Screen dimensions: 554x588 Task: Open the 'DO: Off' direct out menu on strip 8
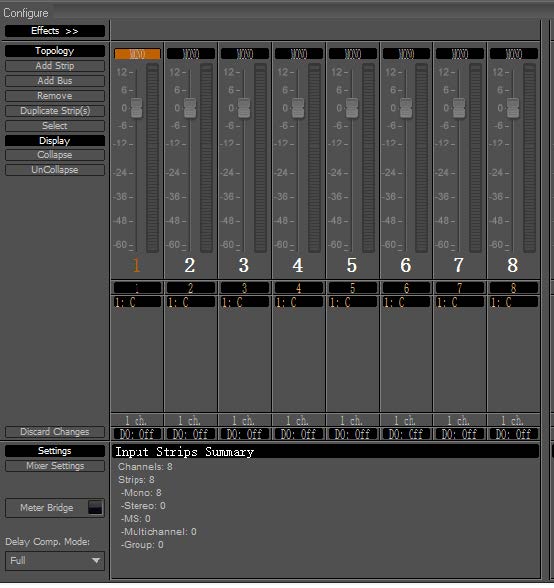(x=514, y=434)
